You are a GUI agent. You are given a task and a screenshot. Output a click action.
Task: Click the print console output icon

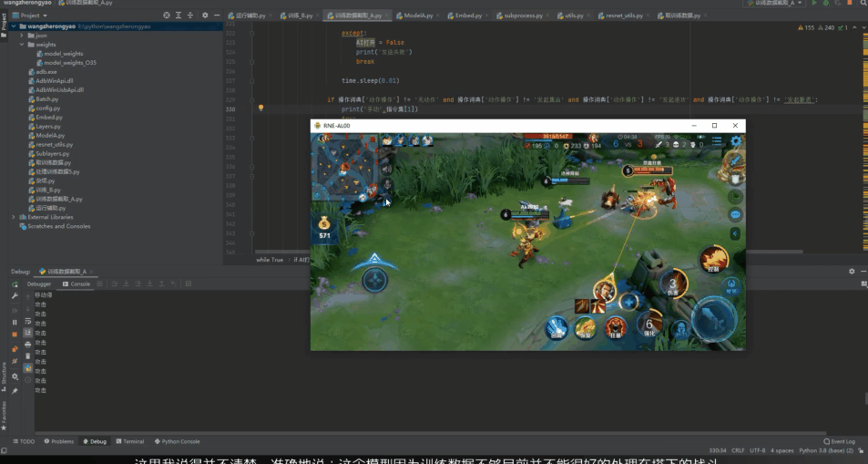click(x=28, y=345)
